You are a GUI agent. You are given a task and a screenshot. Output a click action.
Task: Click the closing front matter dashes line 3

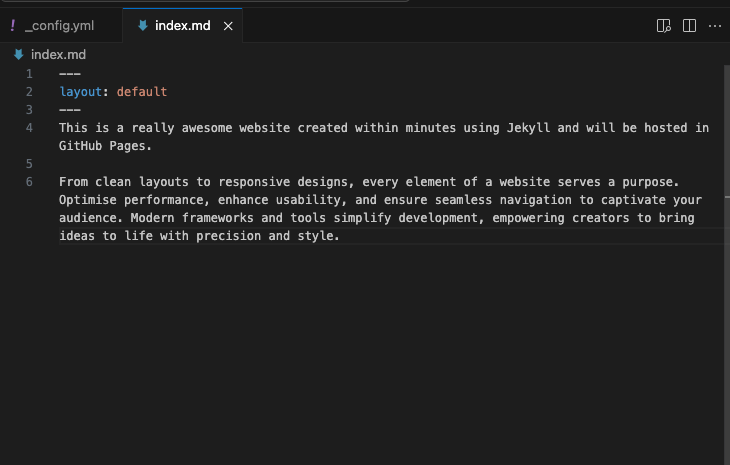click(70, 110)
